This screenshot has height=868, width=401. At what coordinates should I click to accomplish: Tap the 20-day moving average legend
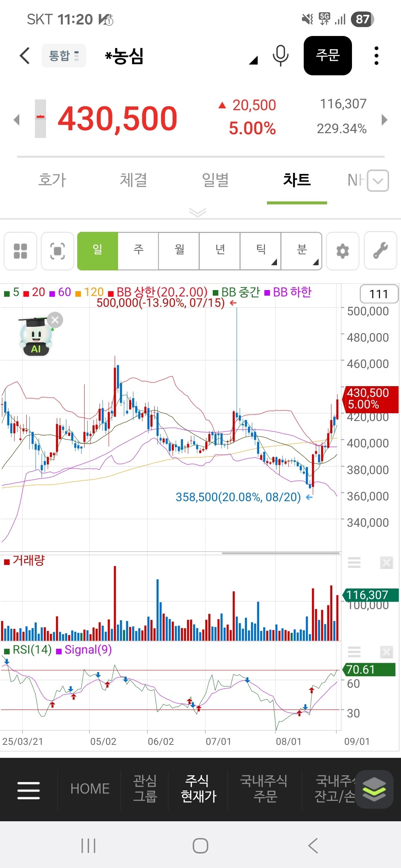click(34, 292)
